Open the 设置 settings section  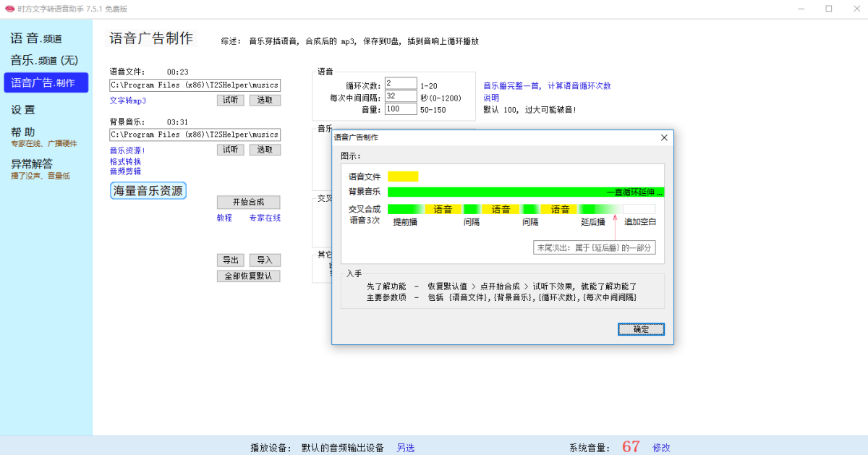point(24,109)
